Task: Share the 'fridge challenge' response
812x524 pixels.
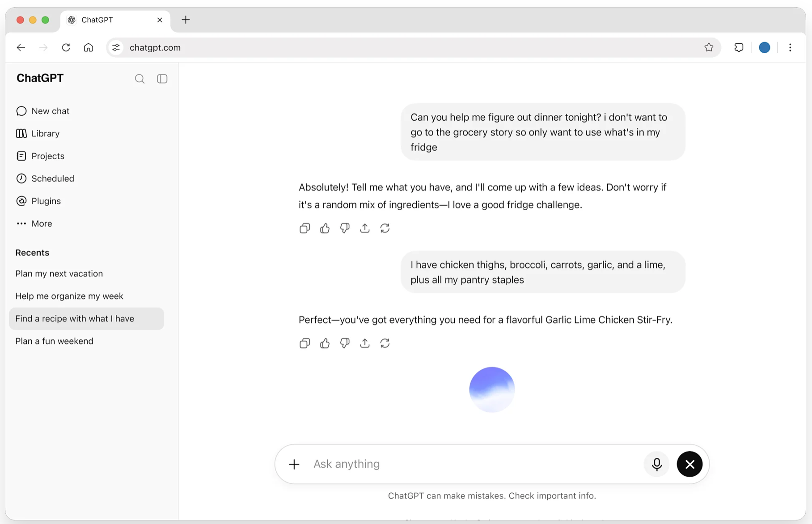Action: 365,228
